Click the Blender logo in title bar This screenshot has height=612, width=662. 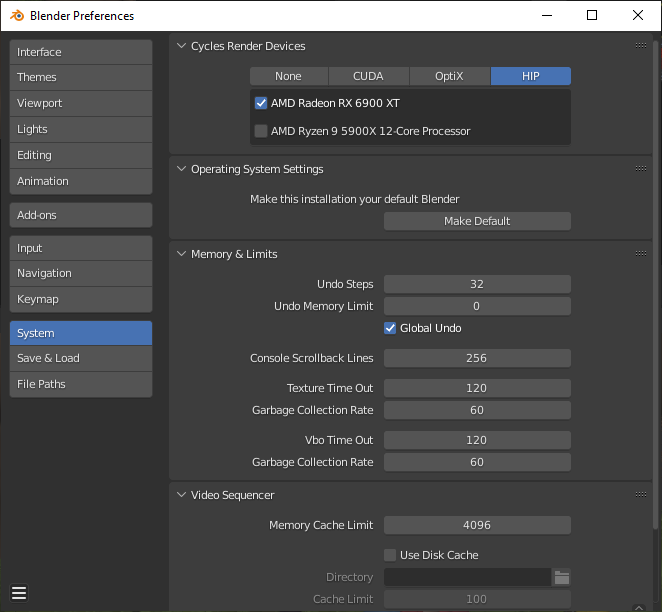point(17,16)
